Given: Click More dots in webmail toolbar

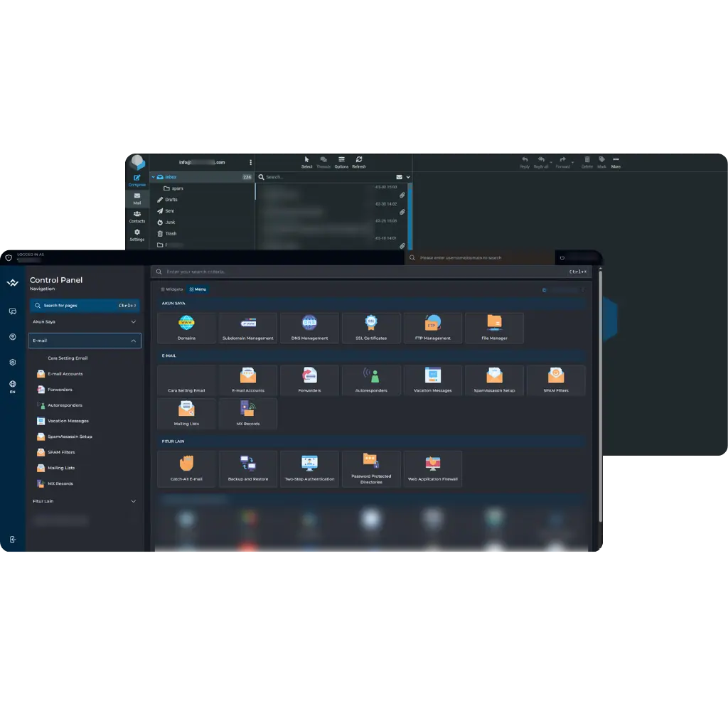Looking at the screenshot, I should (x=616, y=162).
